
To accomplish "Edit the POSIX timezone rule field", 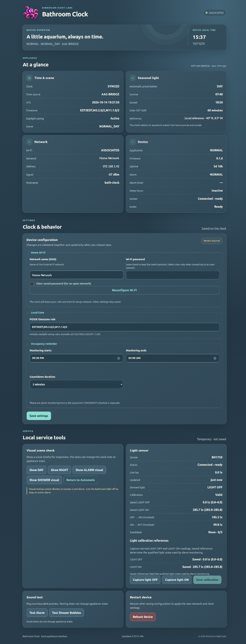I will pos(124,327).
